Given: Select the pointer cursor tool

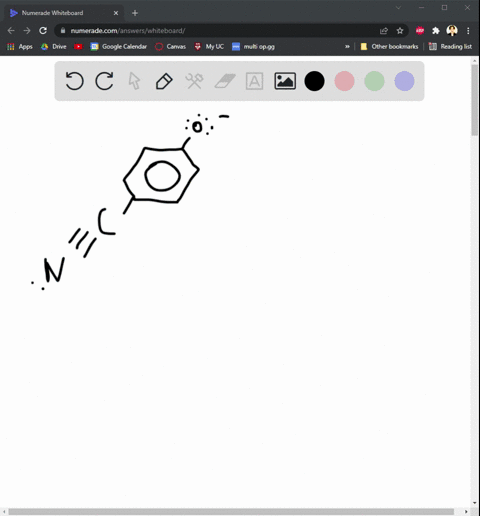Looking at the screenshot, I should (x=134, y=81).
